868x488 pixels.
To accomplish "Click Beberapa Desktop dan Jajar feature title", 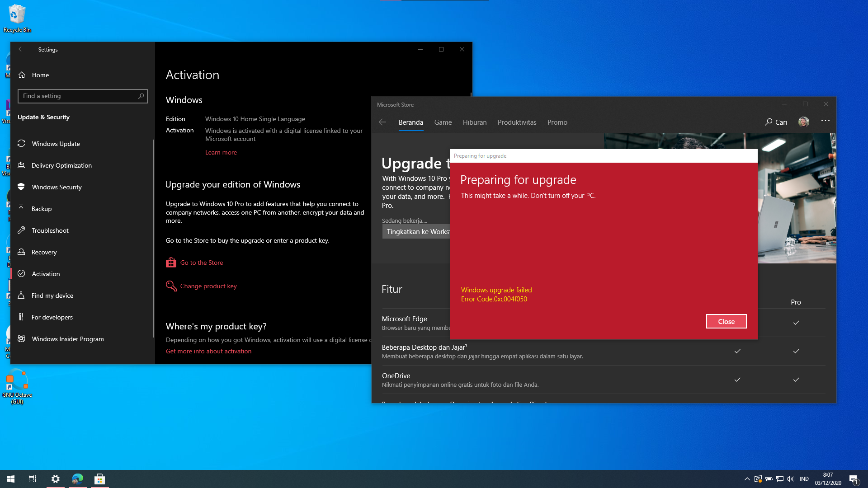I will click(x=424, y=347).
